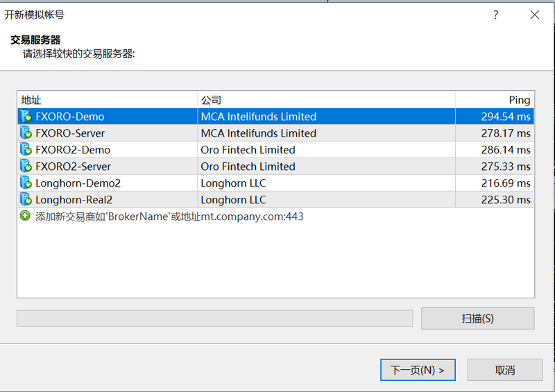Click the 275.33 ms ping value
Viewport: 555px width, 392px height.
coord(506,167)
